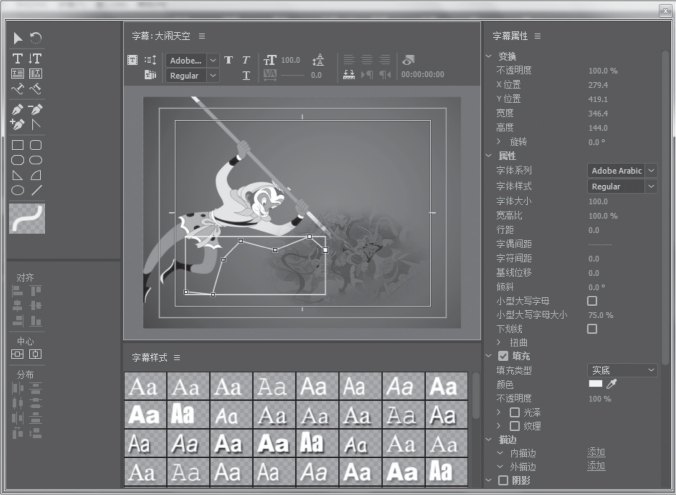Screen dimensions: 676x495
Task: Activate the Add Anchor Point tool
Action: pyautogui.click(x=18, y=124)
